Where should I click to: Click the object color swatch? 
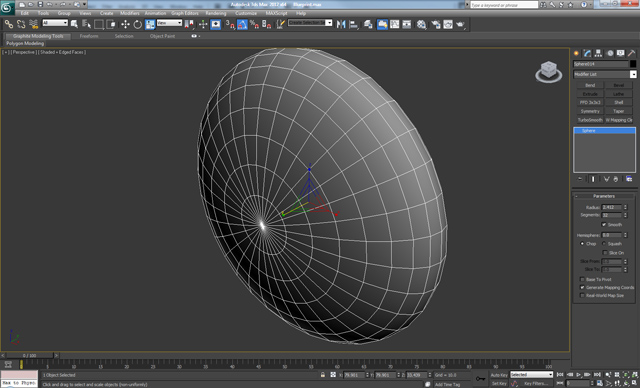tap(633, 64)
